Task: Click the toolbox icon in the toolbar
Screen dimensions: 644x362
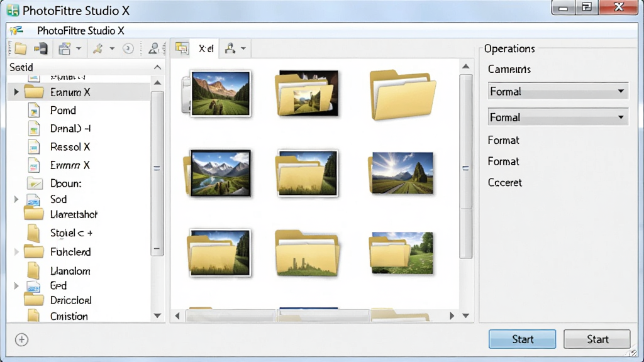Action: (65, 49)
